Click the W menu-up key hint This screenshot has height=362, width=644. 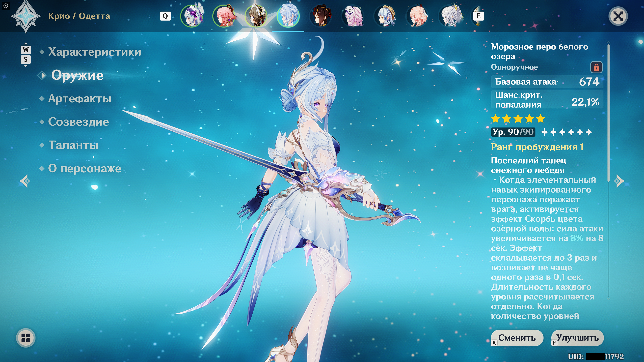tap(26, 50)
